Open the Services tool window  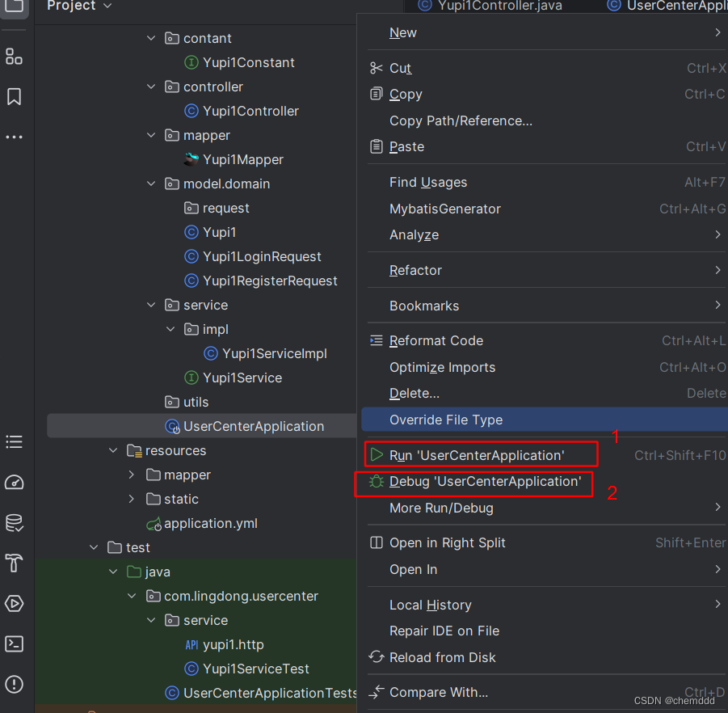click(x=14, y=603)
